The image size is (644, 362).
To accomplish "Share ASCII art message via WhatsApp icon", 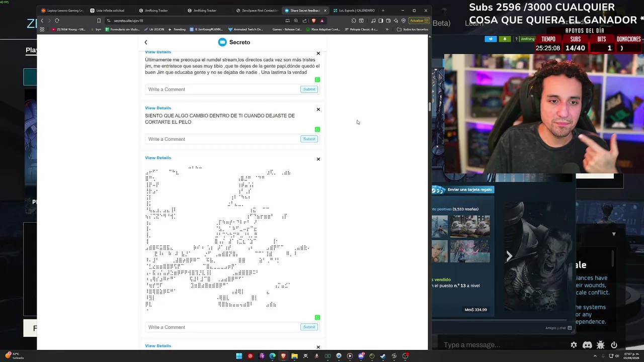I will (317, 318).
